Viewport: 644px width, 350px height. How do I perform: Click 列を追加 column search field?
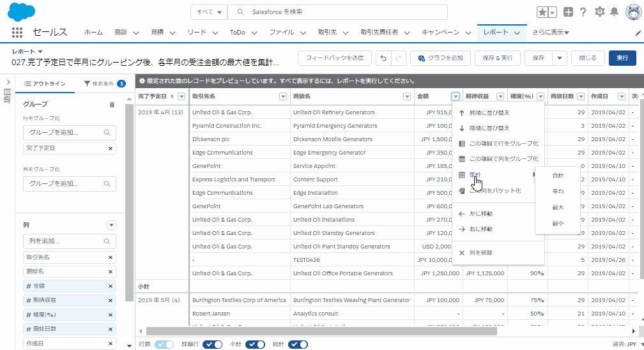(x=70, y=241)
